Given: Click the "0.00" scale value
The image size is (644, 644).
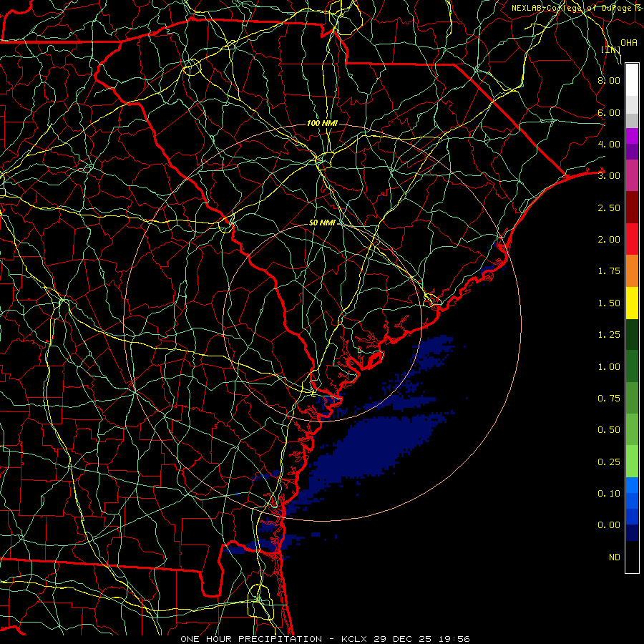Looking at the screenshot, I should (x=609, y=525).
